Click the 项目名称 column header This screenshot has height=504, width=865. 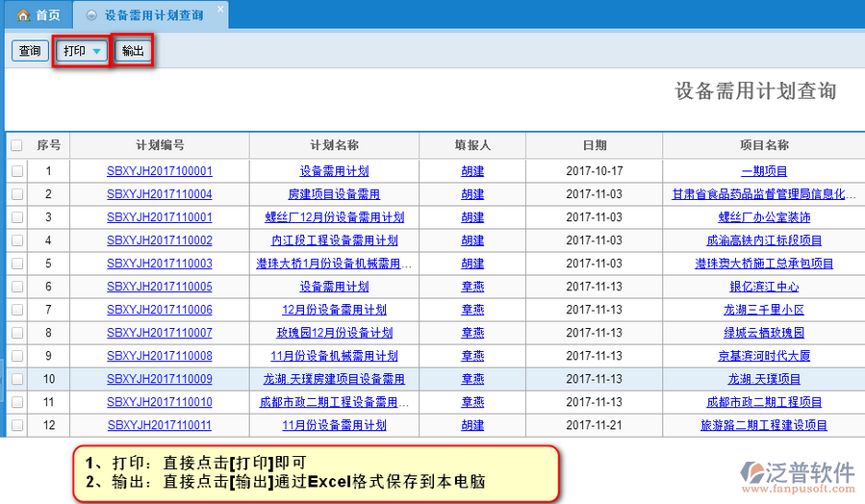tap(764, 145)
